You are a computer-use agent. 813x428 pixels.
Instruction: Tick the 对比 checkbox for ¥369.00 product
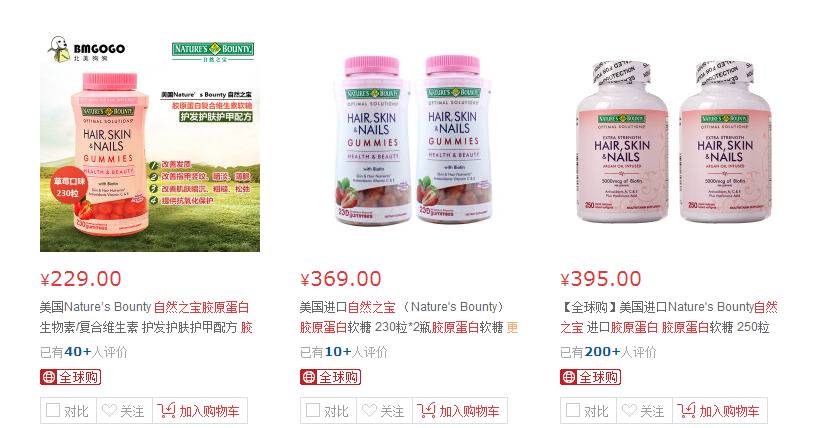point(313,410)
